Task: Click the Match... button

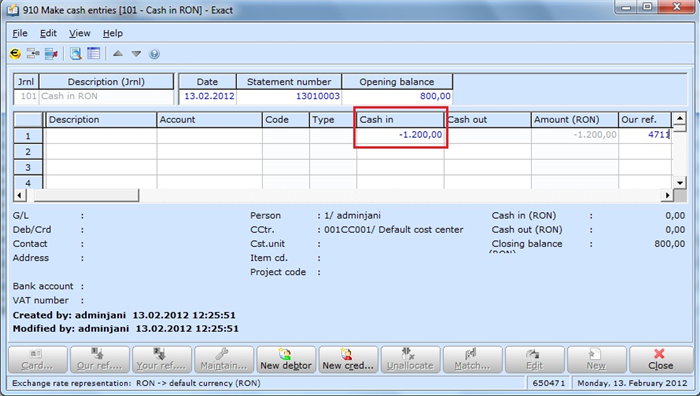Action: [x=472, y=359]
